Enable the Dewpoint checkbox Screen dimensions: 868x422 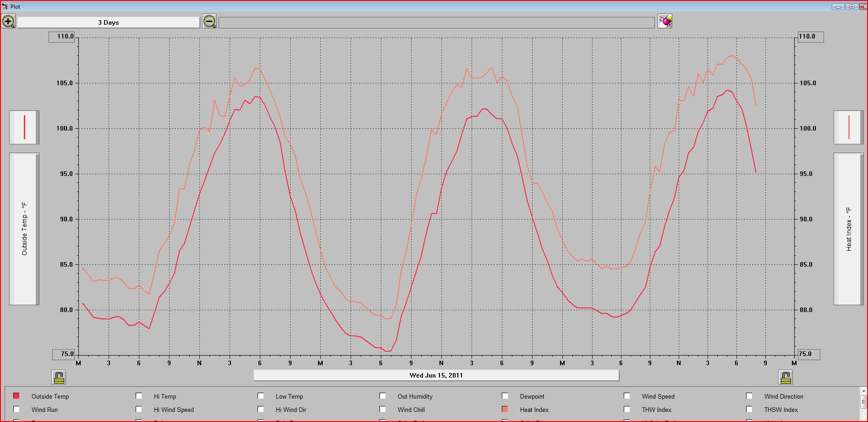click(x=505, y=396)
